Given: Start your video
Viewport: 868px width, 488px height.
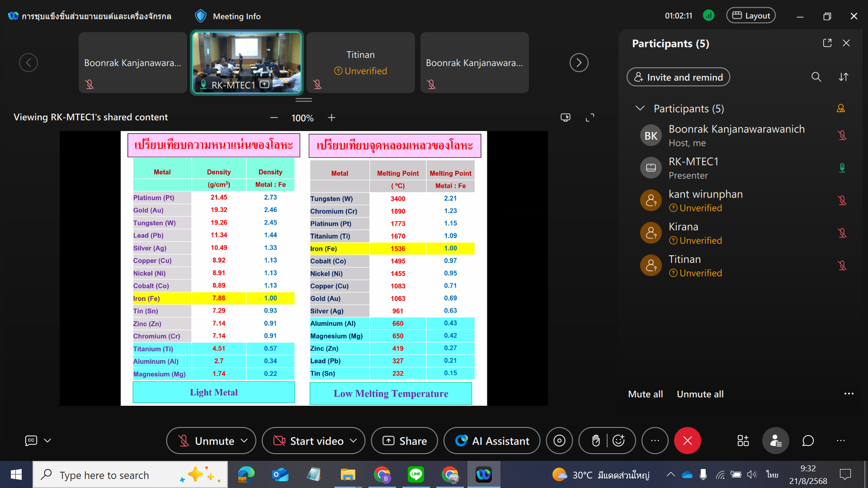Looking at the screenshot, I should [x=309, y=441].
